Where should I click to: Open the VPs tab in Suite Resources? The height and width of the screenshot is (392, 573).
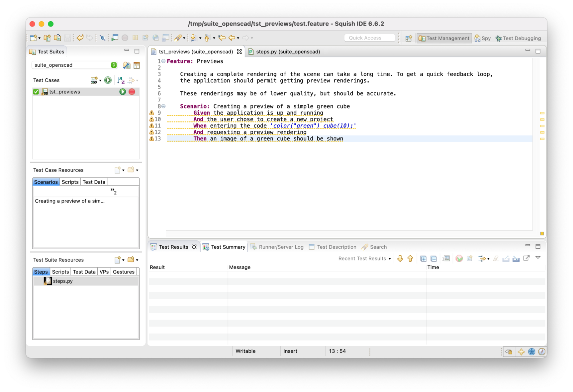pyautogui.click(x=104, y=272)
